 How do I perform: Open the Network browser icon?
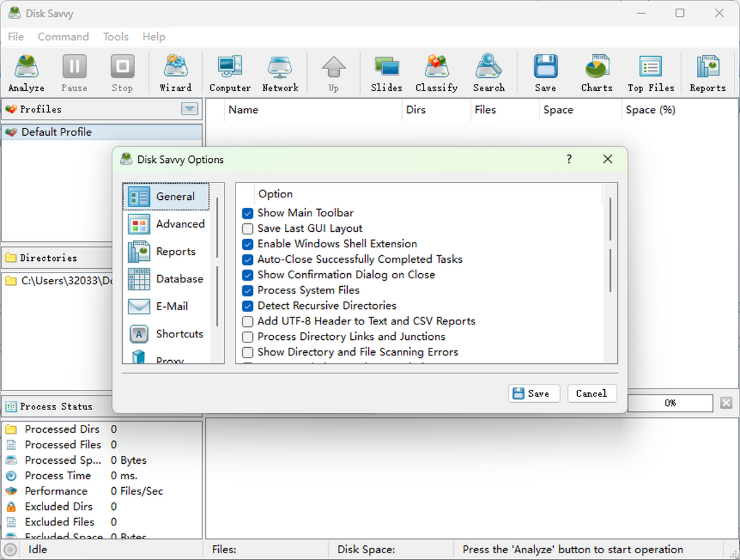tap(280, 72)
